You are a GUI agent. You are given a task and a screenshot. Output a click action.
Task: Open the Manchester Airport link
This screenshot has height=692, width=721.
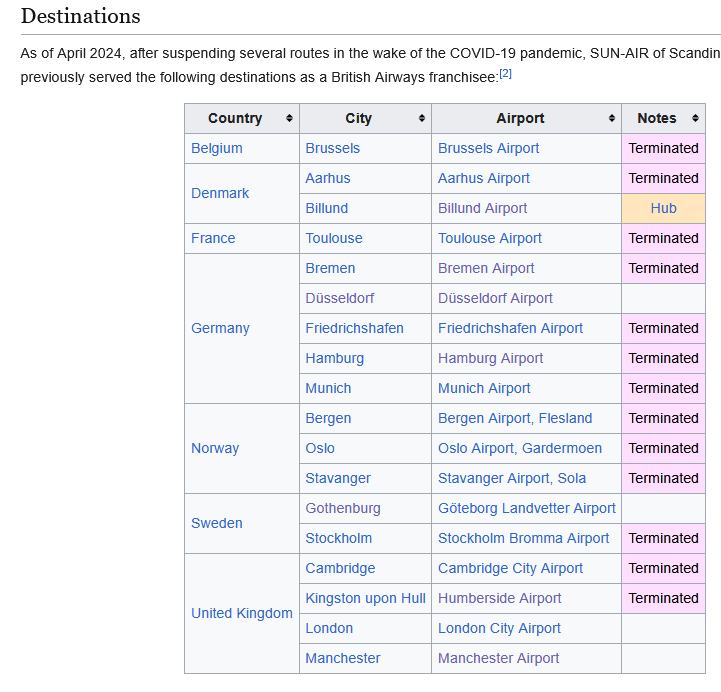click(x=498, y=658)
